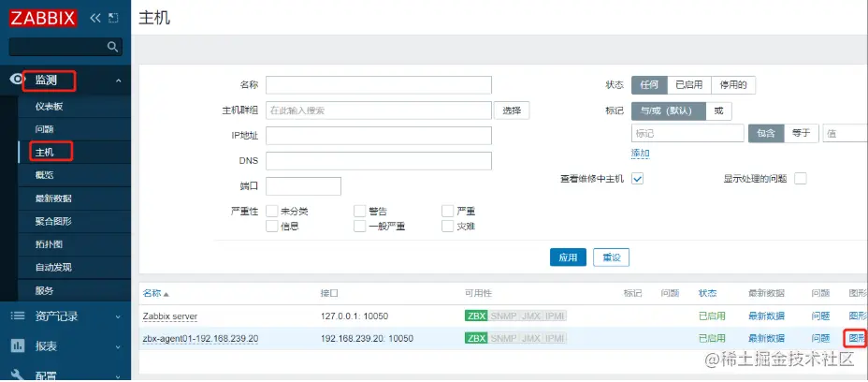868x382 pixels.
Task: Click the wrench icon beside 配置
Action: 18,375
